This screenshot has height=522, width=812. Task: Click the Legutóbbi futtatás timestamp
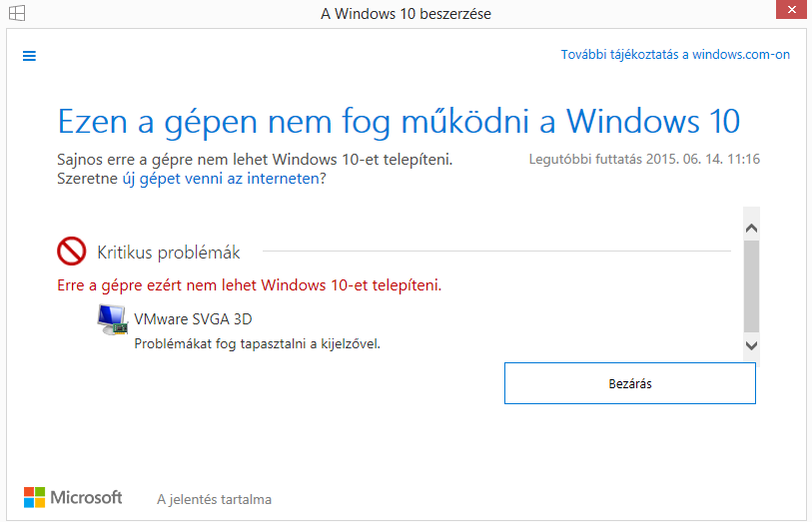644,159
